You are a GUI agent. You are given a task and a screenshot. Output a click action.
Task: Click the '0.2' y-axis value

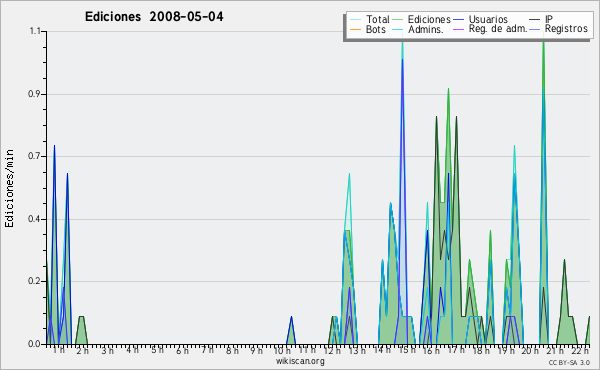click(x=34, y=282)
